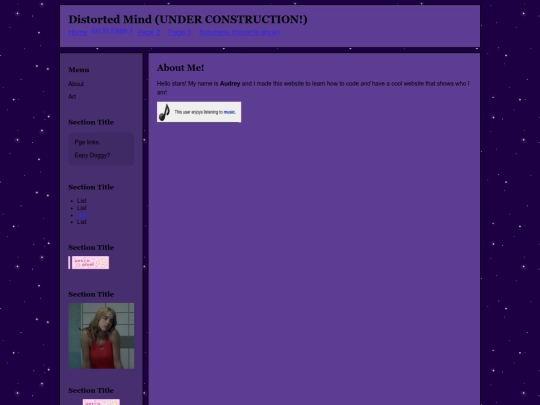Click the 'Pge links.' sidebar entry

(87, 142)
